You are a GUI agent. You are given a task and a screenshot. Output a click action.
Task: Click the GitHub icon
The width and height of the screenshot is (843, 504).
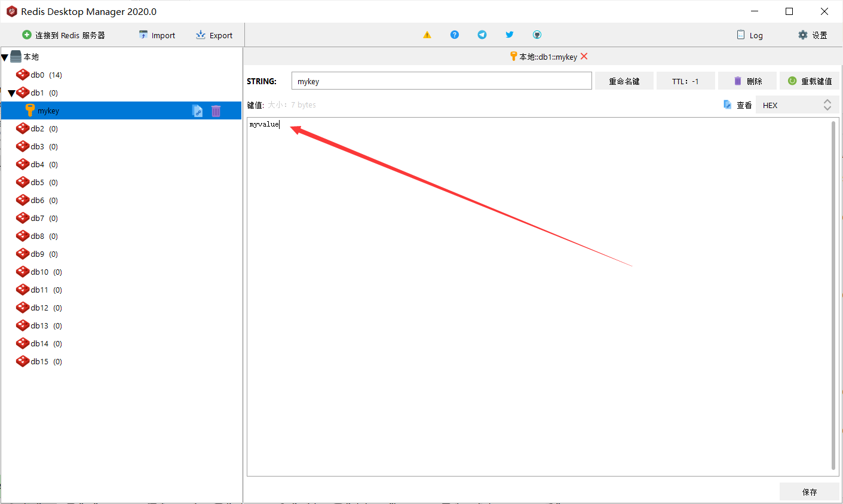(537, 35)
